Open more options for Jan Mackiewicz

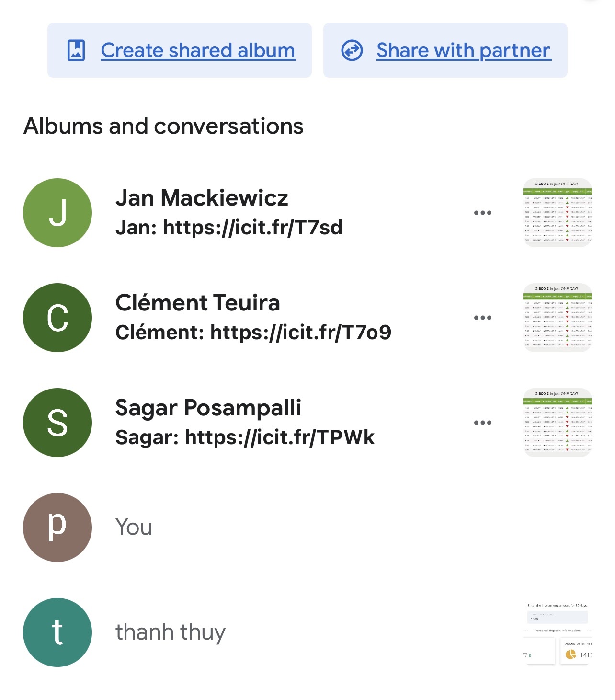[x=482, y=213]
